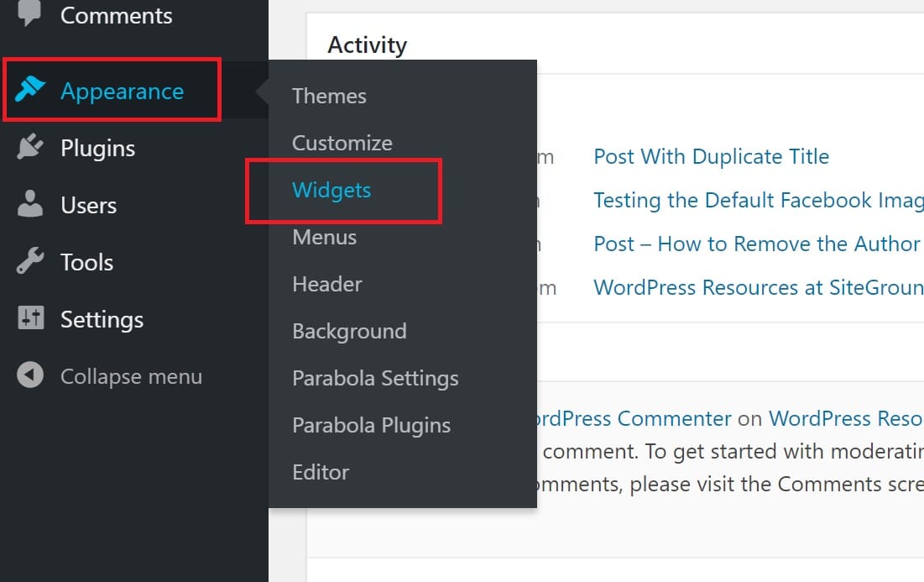Open Themes from the Appearance submenu
Image resolution: width=924 pixels, height=582 pixels.
(329, 96)
